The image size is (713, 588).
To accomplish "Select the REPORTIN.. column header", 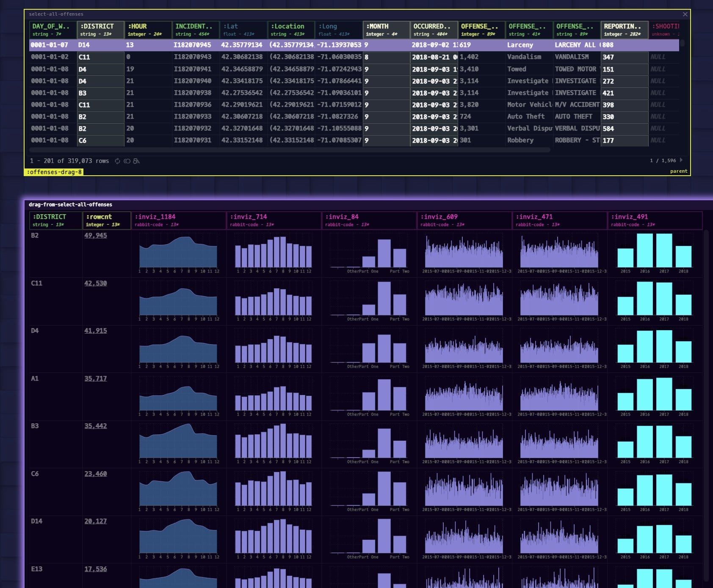I will point(625,30).
